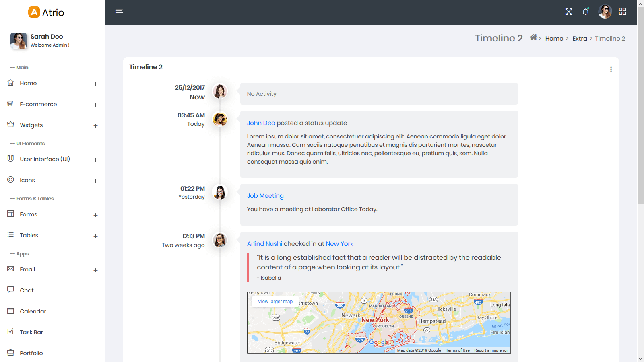Click the user avatar in top bar
This screenshot has height=362, width=644.
tap(605, 12)
